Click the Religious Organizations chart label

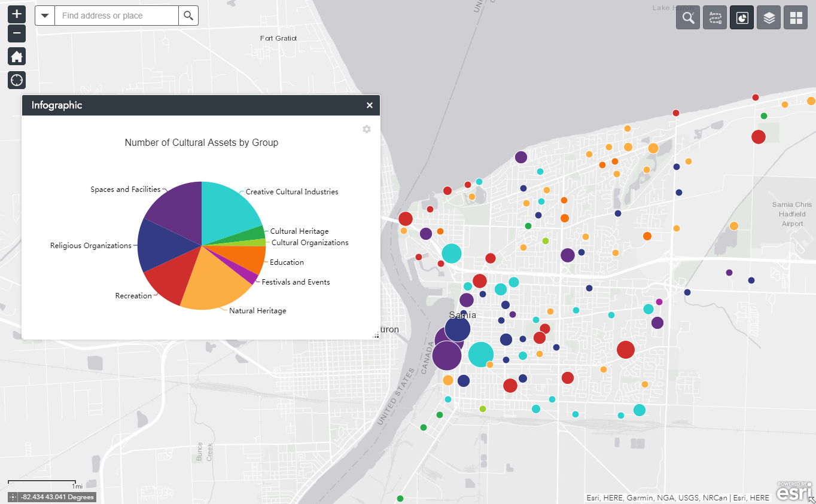(x=90, y=245)
